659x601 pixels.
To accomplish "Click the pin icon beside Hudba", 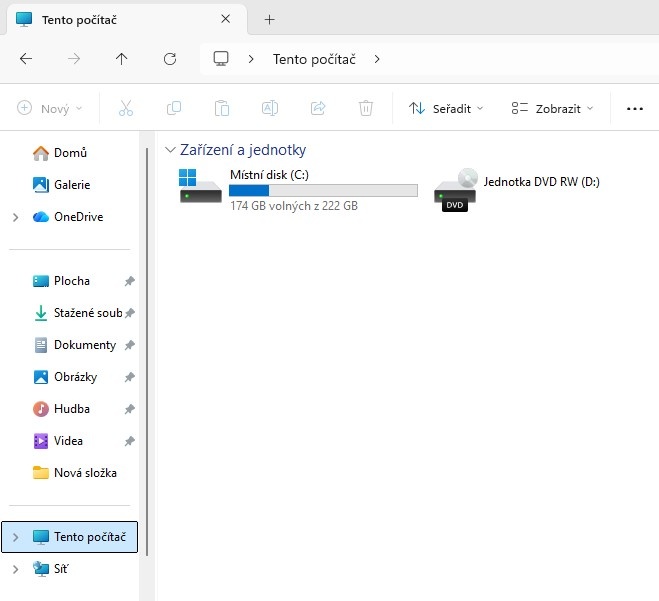I will tap(129, 409).
